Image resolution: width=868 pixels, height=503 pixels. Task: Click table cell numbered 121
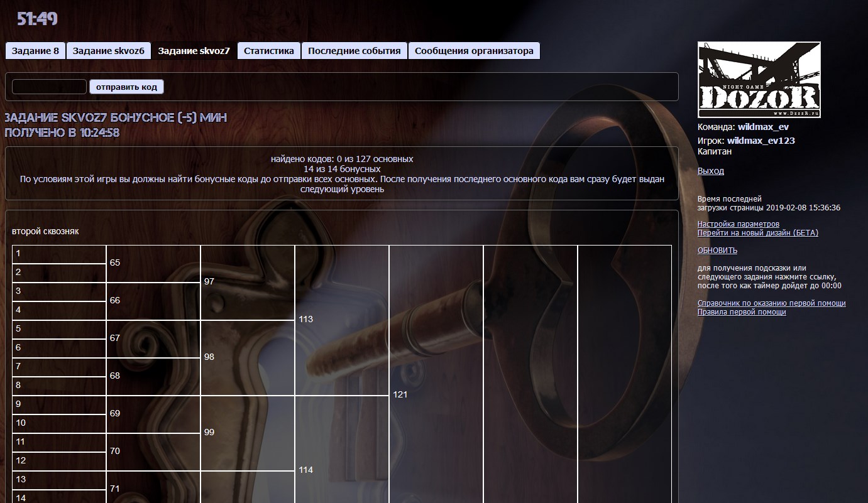tap(436, 395)
